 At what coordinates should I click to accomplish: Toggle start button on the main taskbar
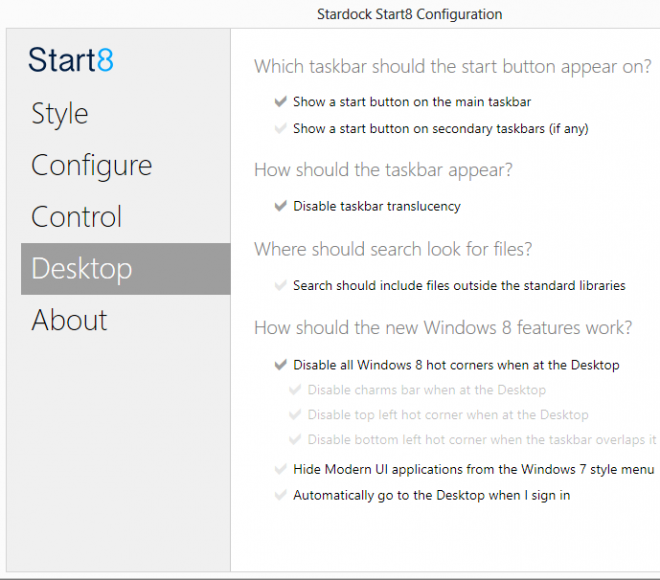pos(279,102)
